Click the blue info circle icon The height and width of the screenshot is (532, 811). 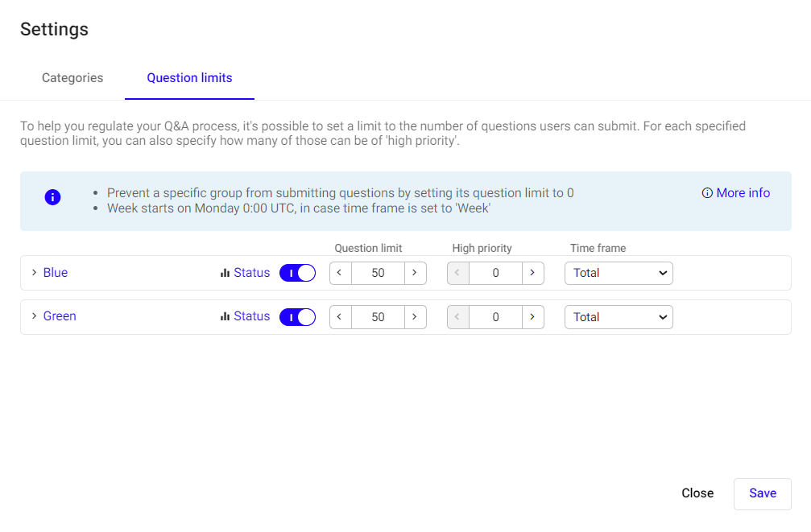(x=53, y=197)
